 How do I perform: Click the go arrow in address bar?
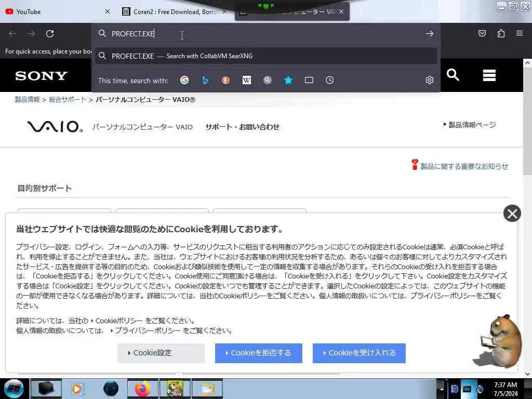(x=430, y=34)
